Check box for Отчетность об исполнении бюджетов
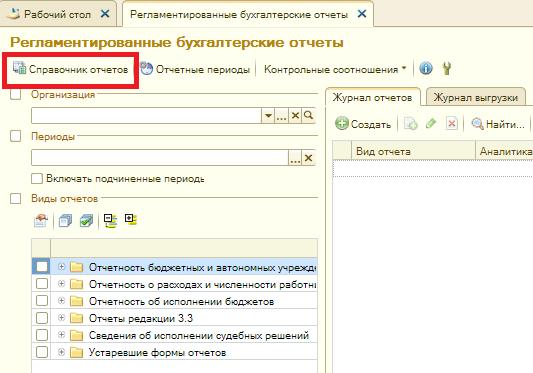 coord(42,301)
